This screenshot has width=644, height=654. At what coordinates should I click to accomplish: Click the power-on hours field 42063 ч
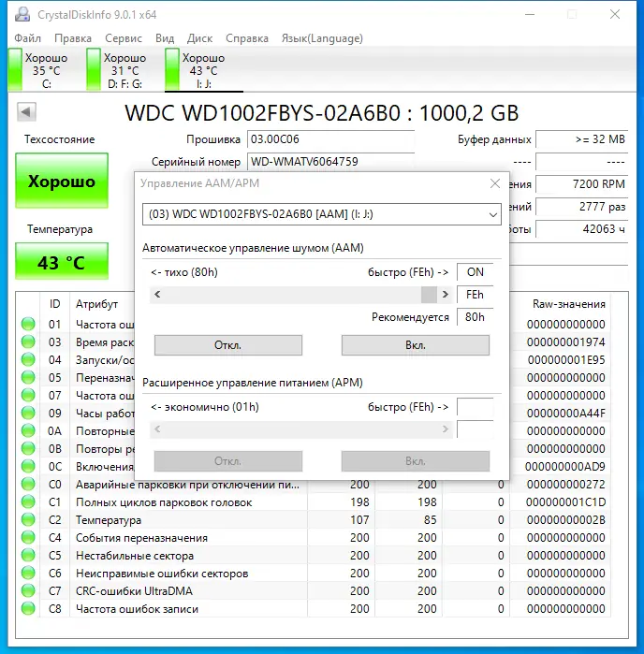pyautogui.click(x=582, y=228)
